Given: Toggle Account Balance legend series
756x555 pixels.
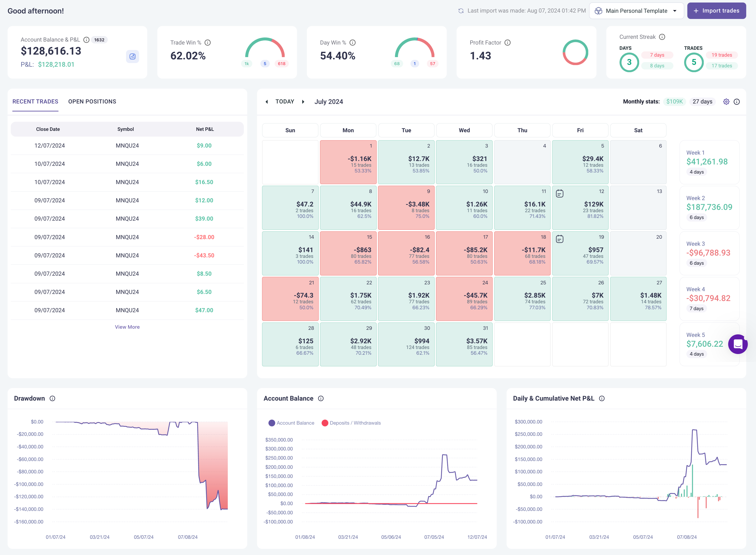Looking at the screenshot, I should [291, 423].
